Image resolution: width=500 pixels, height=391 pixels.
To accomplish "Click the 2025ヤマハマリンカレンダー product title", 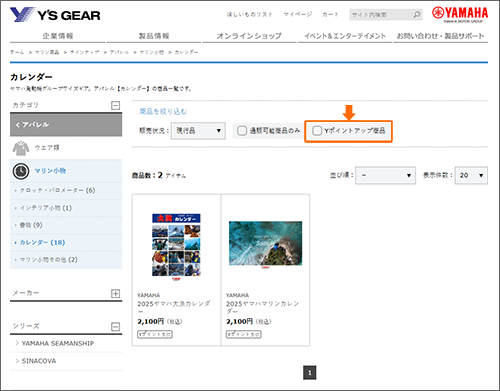I will point(263,307).
